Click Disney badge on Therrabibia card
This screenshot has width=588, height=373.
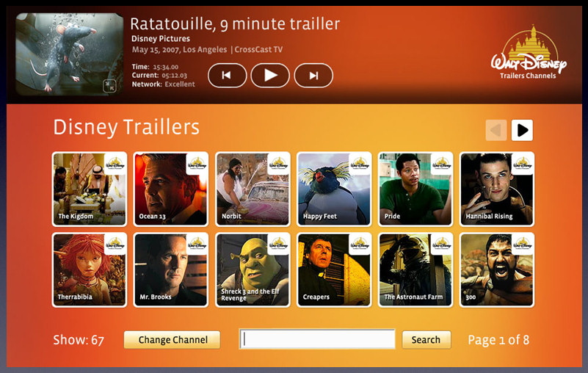pyautogui.click(x=115, y=245)
